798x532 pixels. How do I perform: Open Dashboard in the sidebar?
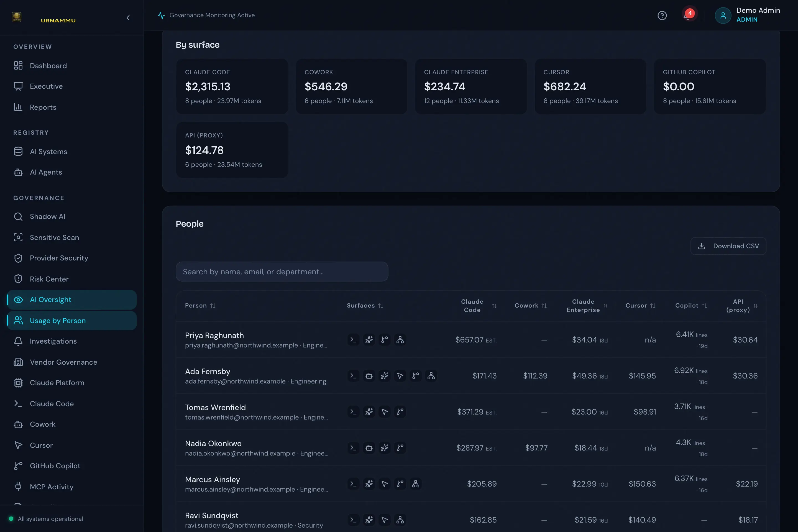(71, 65)
